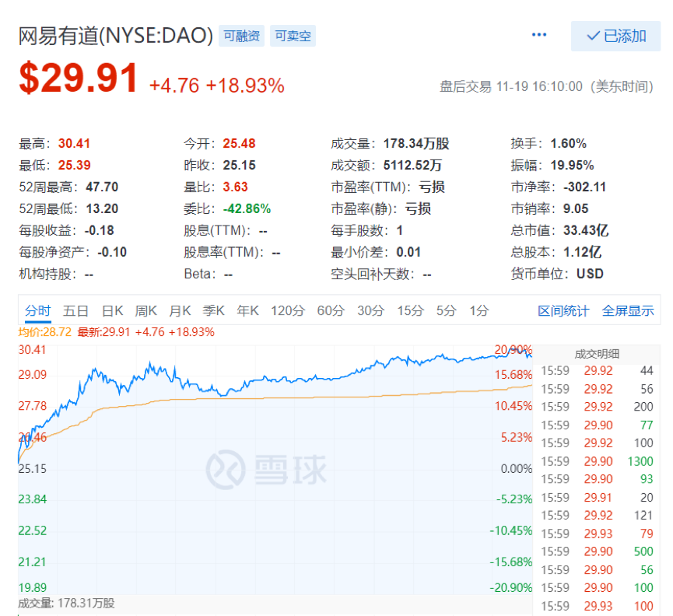Image resolution: width=673 pixels, height=616 pixels.
Task: Click the 最小价差 value 0.01
Action: tap(408, 252)
